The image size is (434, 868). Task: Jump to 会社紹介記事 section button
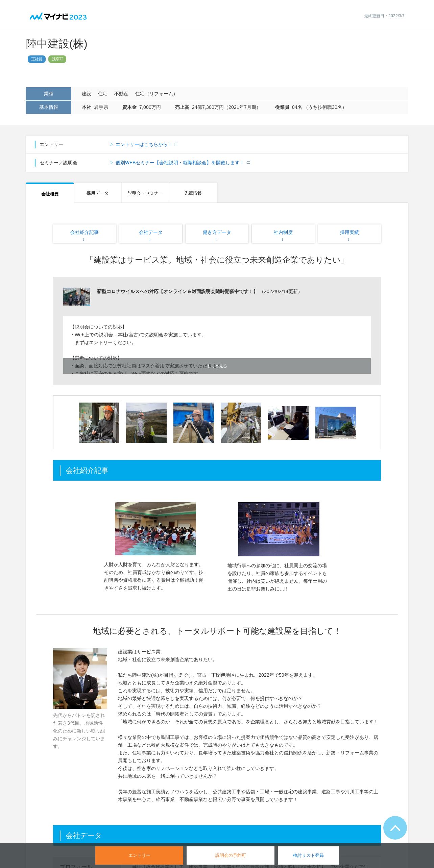(85, 234)
